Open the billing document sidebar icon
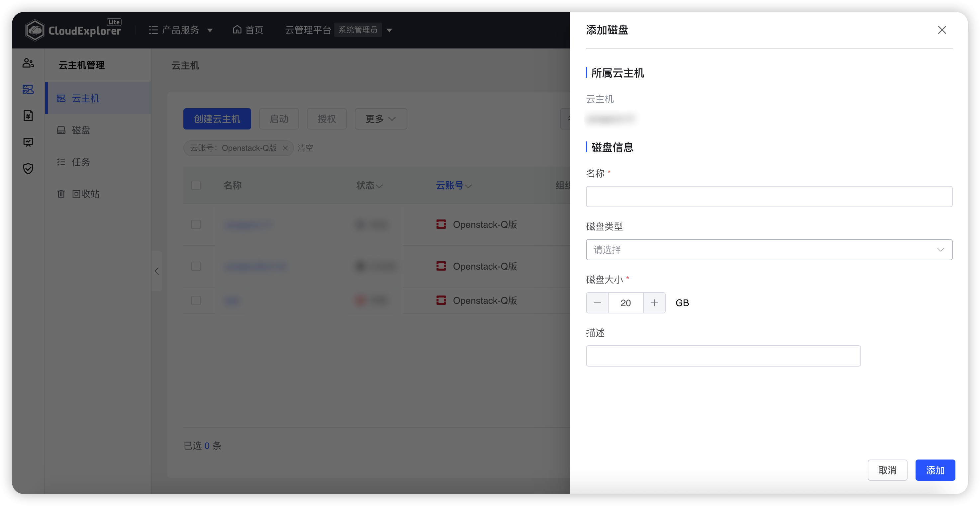This screenshot has width=980, height=506. [x=28, y=116]
